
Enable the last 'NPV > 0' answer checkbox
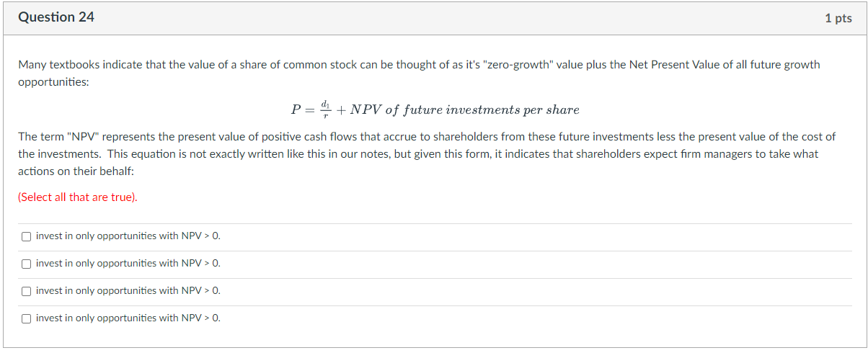click(x=26, y=318)
